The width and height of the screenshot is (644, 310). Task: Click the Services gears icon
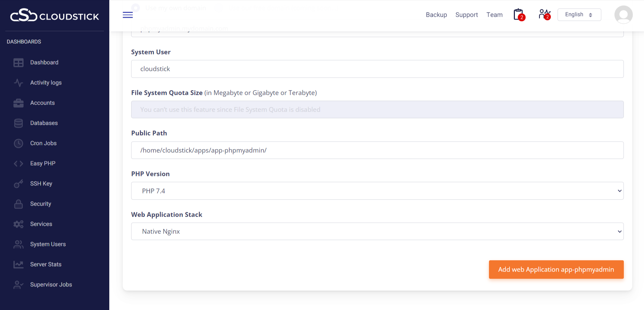(x=18, y=224)
